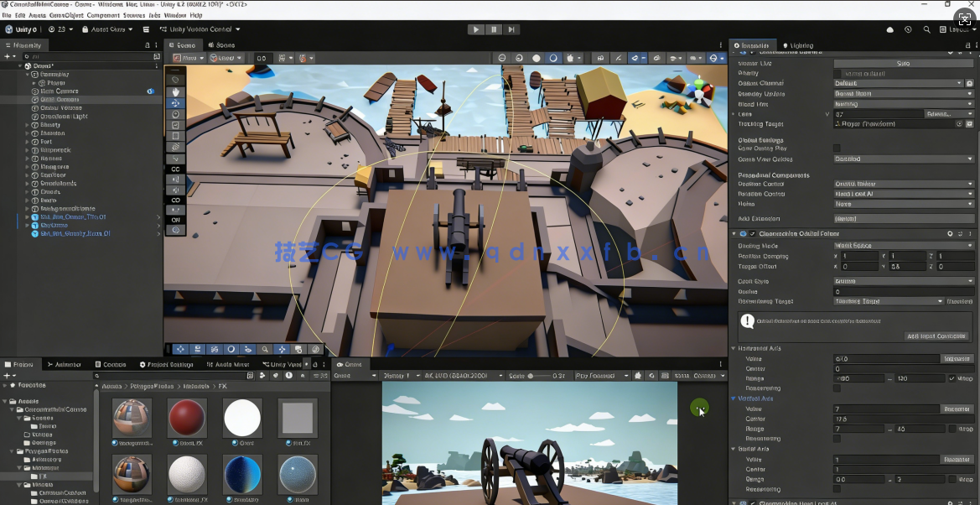Select the Move tool in scene overlay
The image size is (980, 505).
coord(175,103)
